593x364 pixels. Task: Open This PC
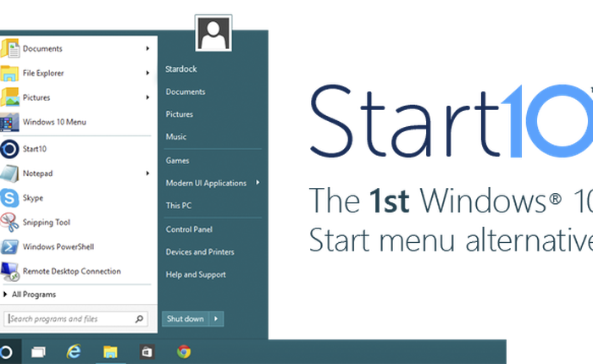179,206
